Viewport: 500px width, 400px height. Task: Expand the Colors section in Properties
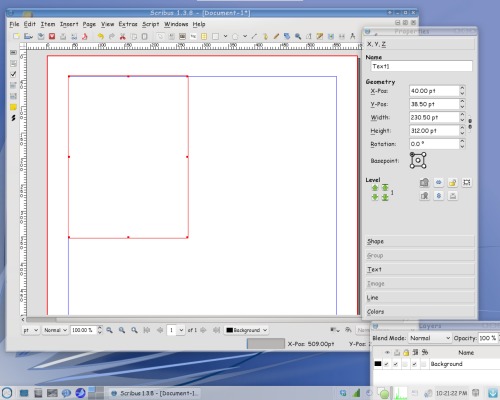pos(420,311)
